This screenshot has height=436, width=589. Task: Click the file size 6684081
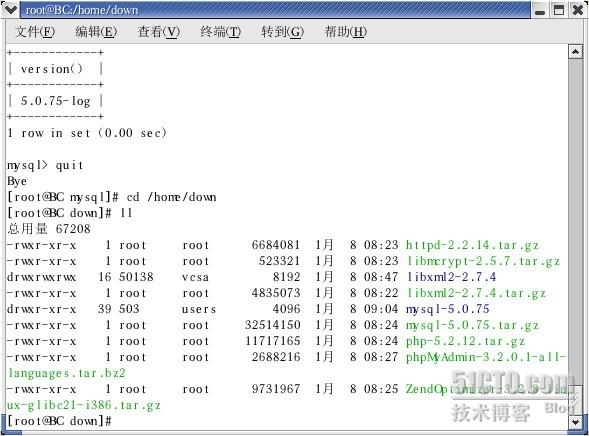tap(276, 245)
